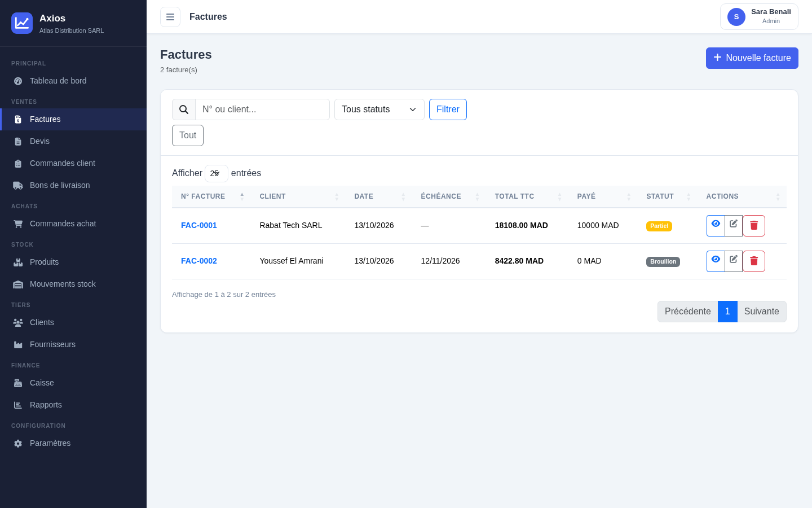812x508 pixels.
Task: Go to Clients section
Action: 73,322
